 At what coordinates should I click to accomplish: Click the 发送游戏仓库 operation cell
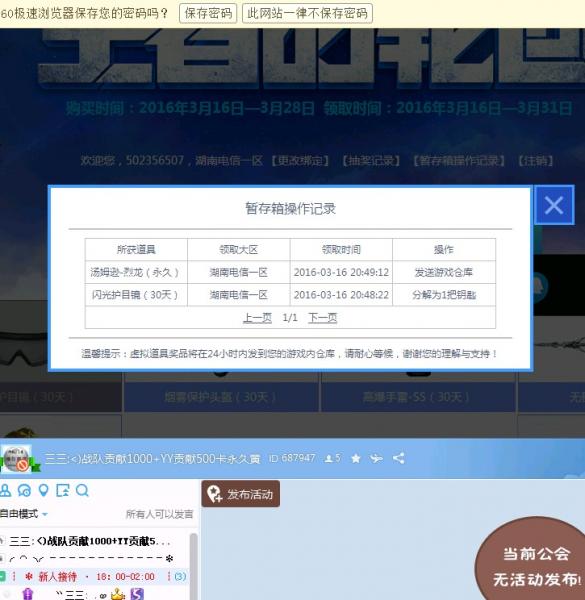[444, 272]
